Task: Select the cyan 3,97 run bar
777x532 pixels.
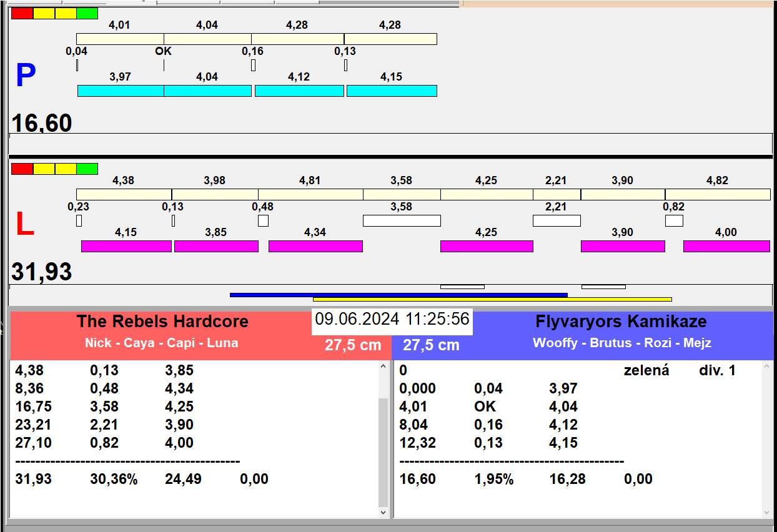Action: pyautogui.click(x=121, y=91)
